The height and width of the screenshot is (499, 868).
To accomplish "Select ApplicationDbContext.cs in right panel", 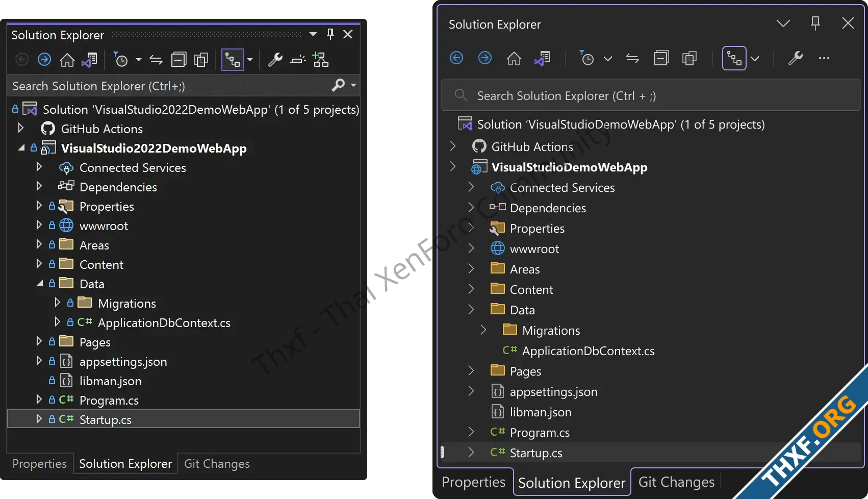I will pyautogui.click(x=588, y=351).
